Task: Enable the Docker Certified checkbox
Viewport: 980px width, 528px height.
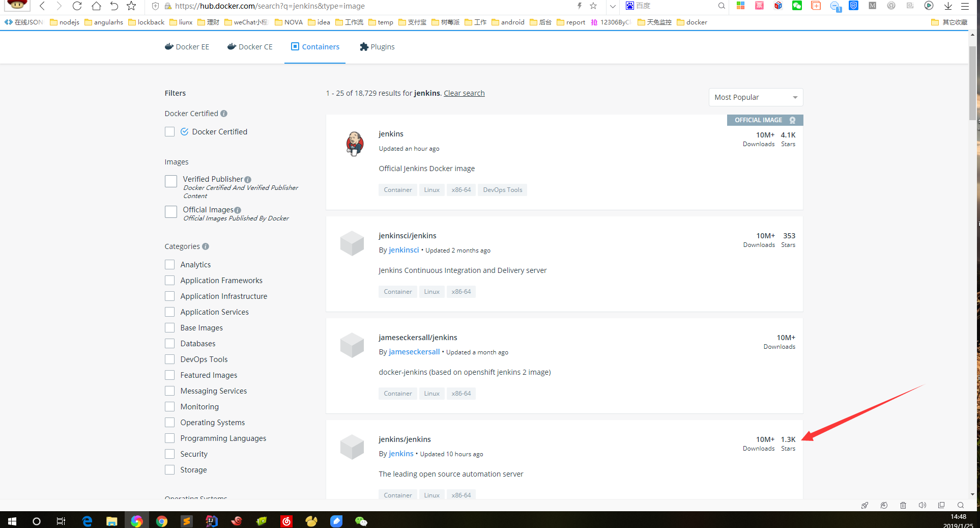Action: tap(170, 132)
